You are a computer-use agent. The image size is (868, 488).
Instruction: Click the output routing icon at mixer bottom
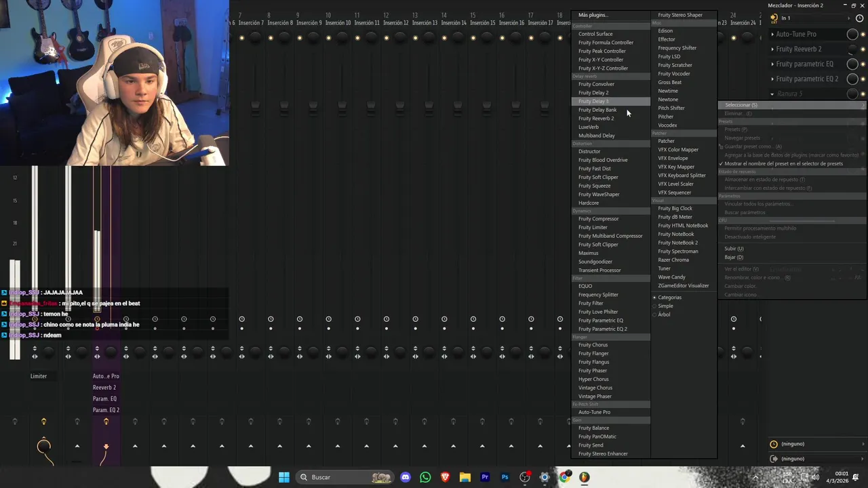coord(774,459)
